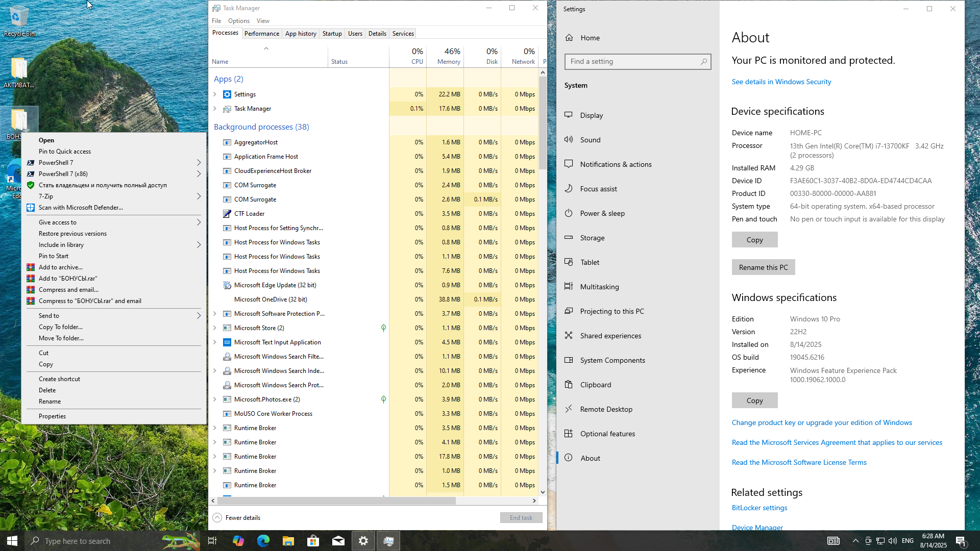Image resolution: width=980 pixels, height=551 pixels.
Task: Open Storage icon in Settings
Action: tap(569, 238)
